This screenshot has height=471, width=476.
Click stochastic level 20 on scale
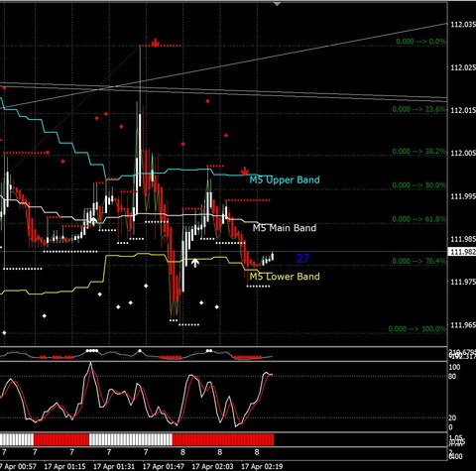452,418
